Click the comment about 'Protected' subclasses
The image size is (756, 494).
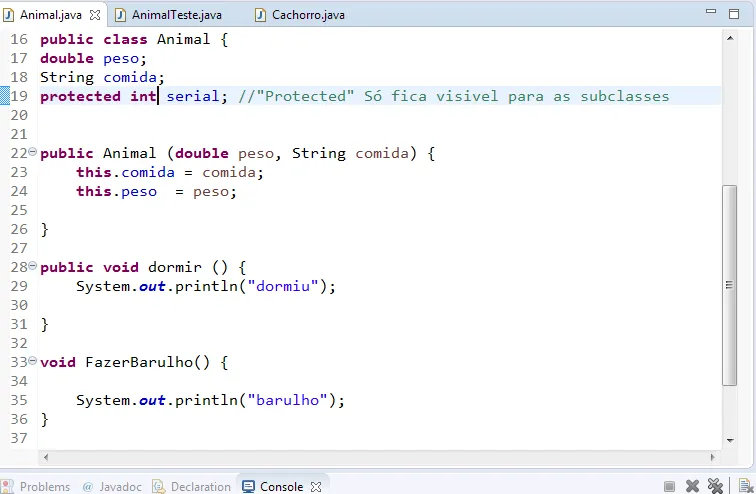[454, 96]
